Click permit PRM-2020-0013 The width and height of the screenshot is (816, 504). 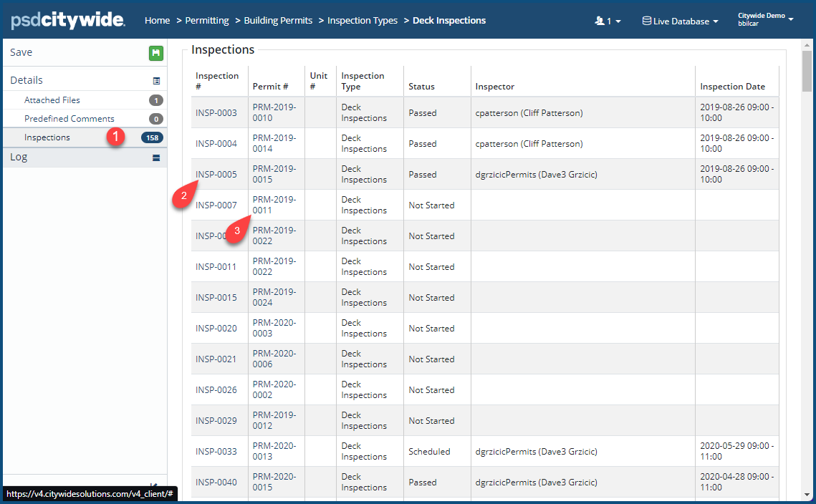pyautogui.click(x=274, y=451)
